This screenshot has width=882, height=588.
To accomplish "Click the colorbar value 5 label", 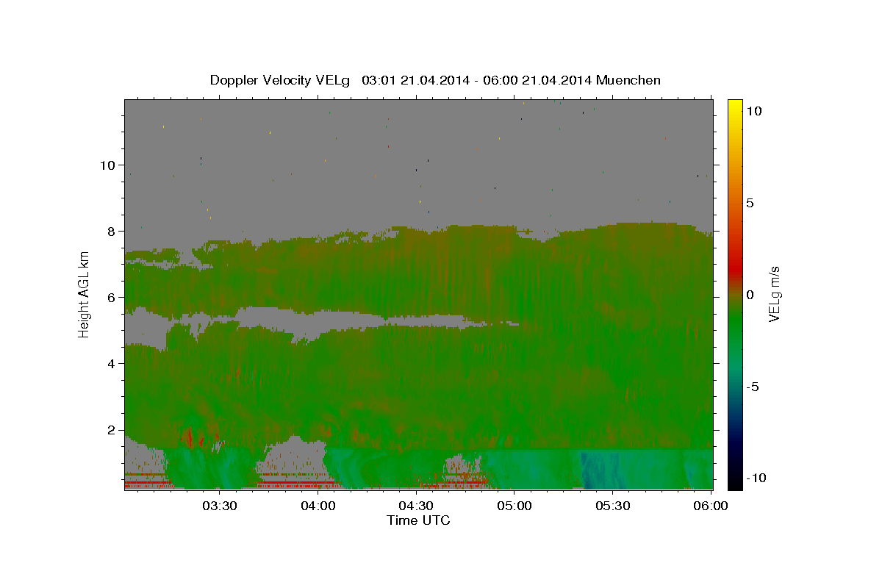I will [x=750, y=203].
